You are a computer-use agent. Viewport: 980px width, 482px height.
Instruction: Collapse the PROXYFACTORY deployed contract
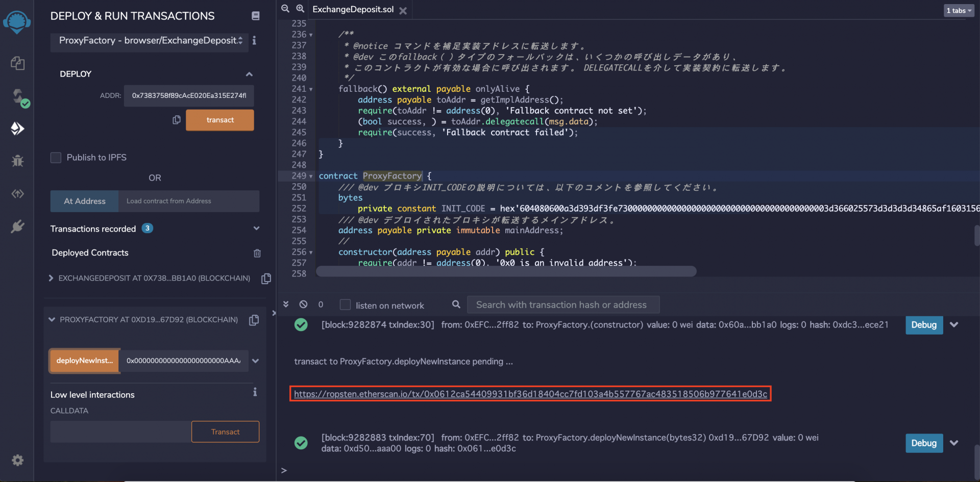(52, 320)
